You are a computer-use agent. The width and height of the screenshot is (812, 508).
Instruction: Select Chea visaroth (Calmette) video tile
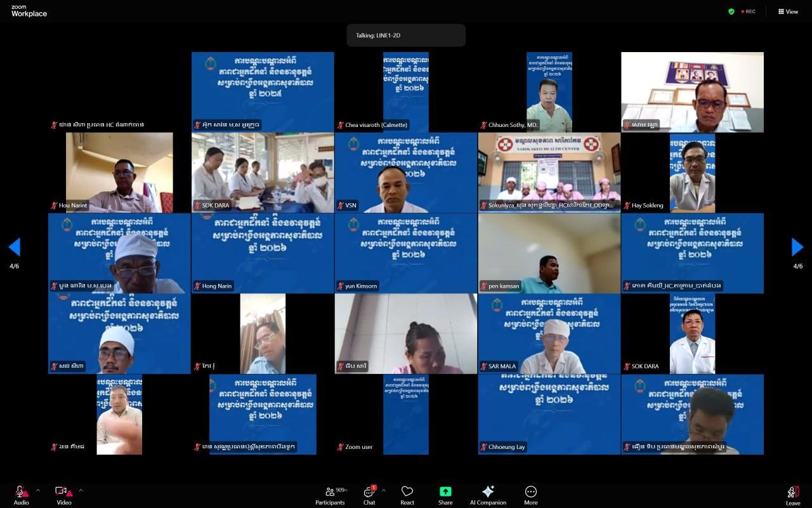(406, 92)
